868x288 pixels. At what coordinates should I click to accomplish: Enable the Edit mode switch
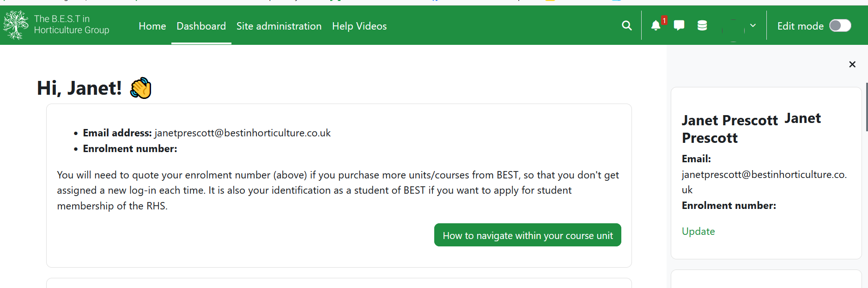[x=840, y=26]
